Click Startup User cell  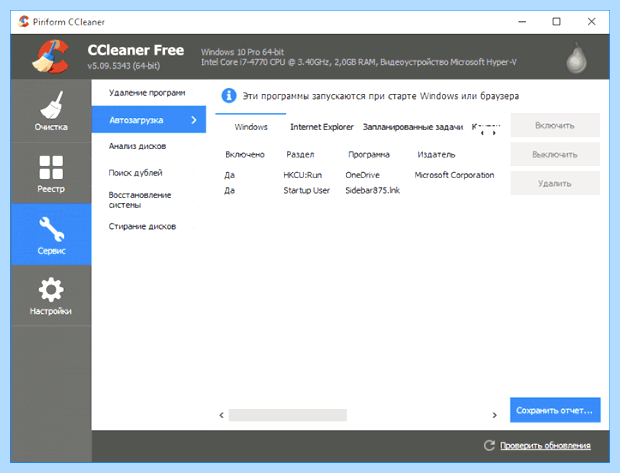point(306,191)
